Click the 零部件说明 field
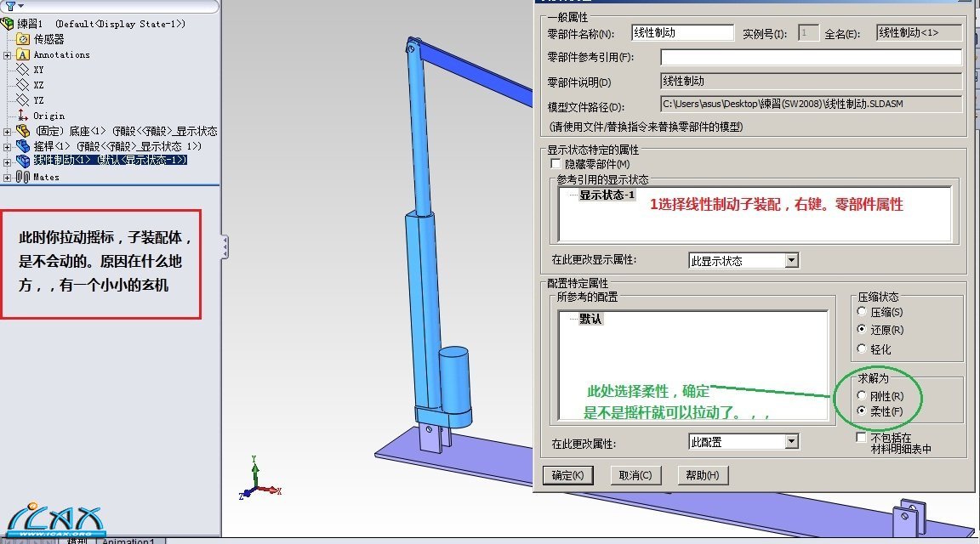Screen dimensions: 980x544 point(812,82)
